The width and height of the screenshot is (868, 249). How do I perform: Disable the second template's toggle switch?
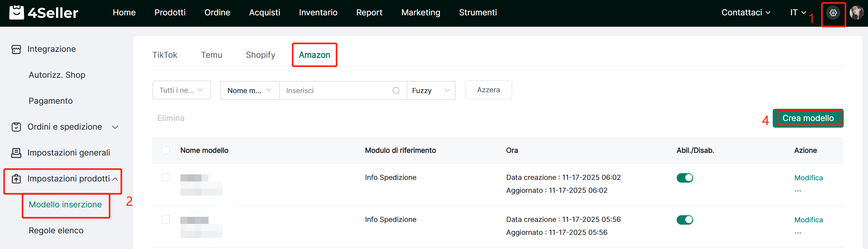685,220
